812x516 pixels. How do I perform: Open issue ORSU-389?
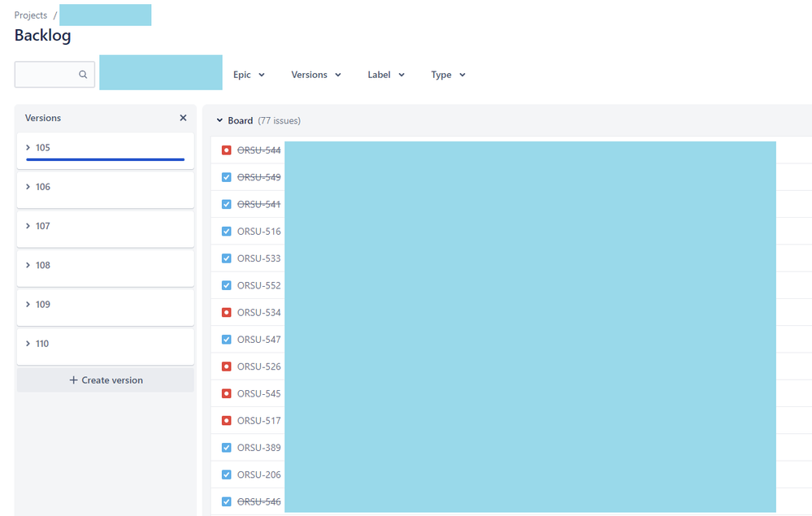259,448
